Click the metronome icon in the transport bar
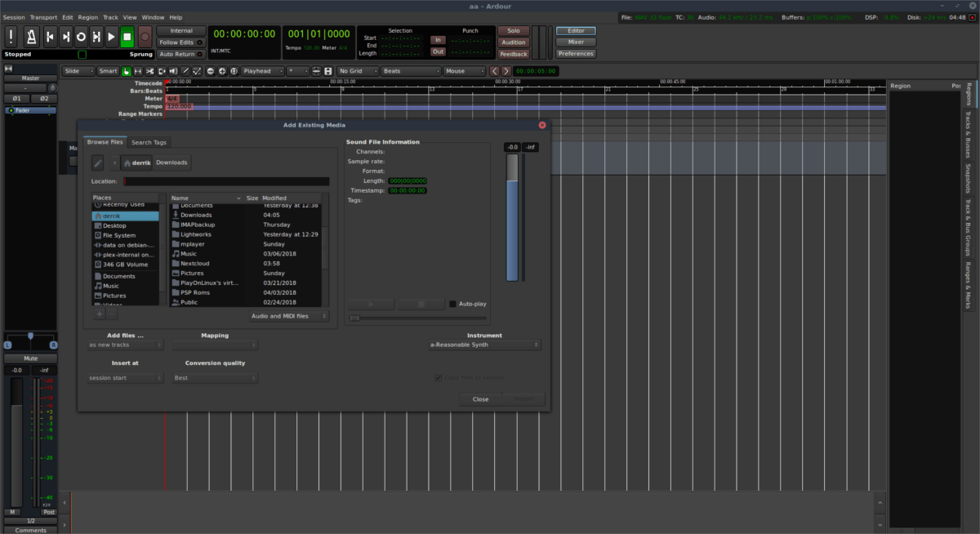 tap(31, 37)
